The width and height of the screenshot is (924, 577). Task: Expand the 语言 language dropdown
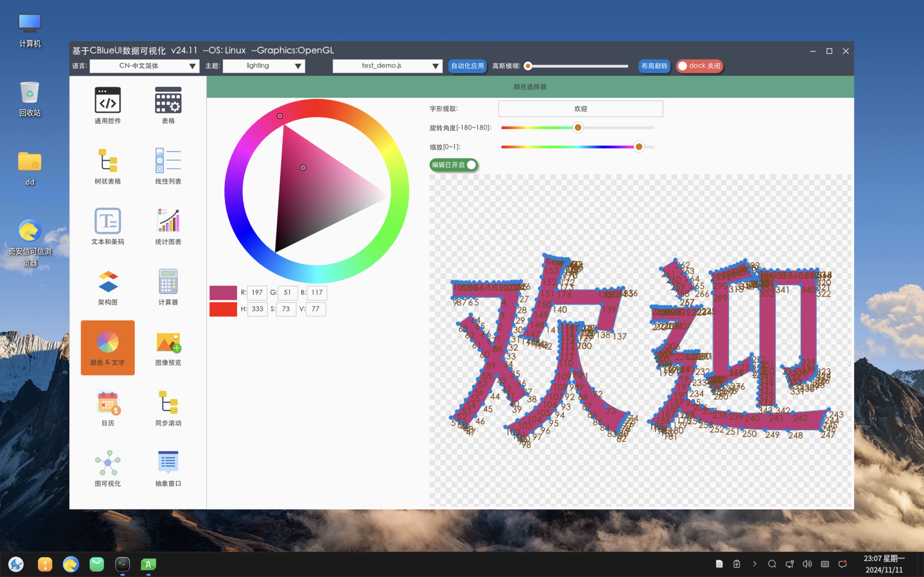coord(144,66)
